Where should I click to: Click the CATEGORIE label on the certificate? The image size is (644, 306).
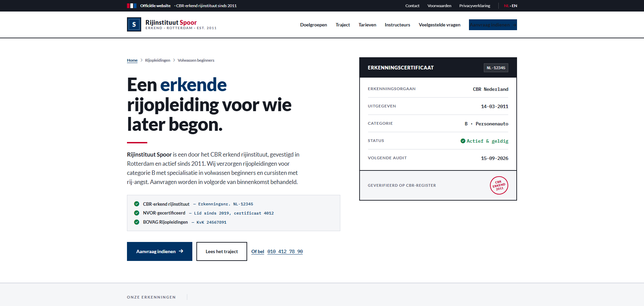(x=380, y=123)
